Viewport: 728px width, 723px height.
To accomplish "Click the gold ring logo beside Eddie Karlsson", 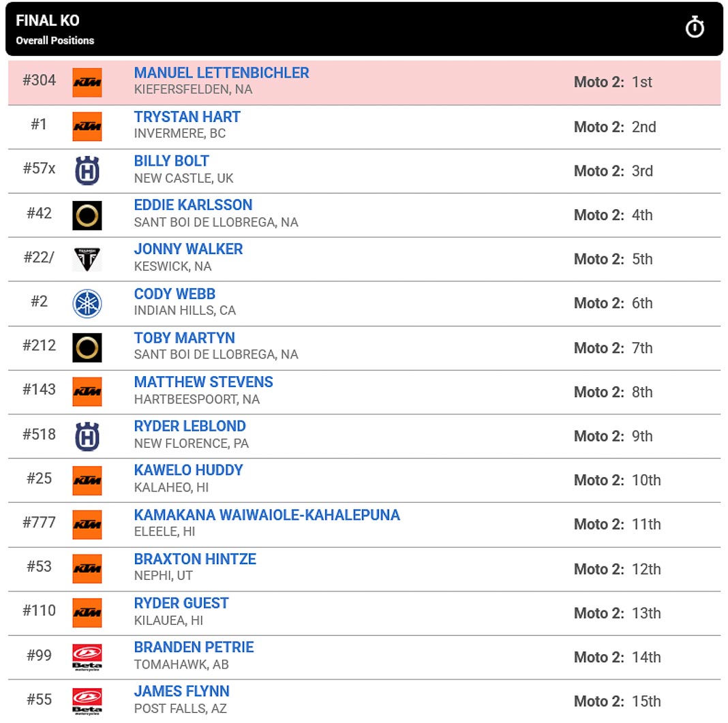I will click(87, 215).
